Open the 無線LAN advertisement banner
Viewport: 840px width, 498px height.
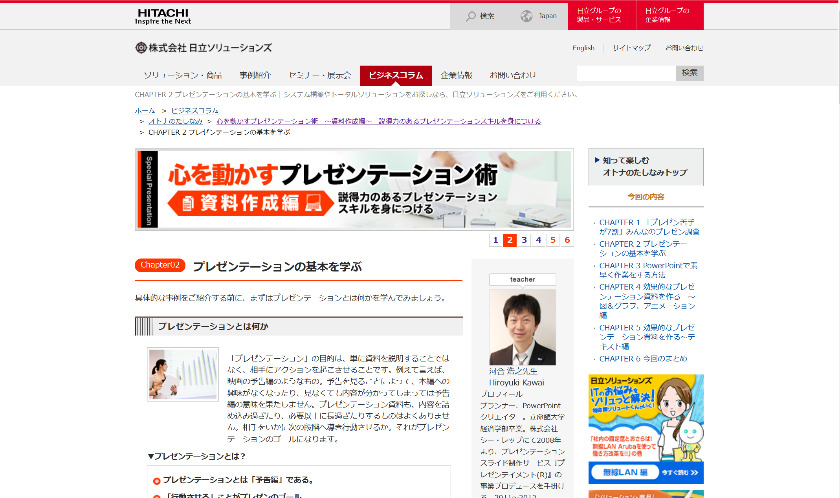(x=645, y=429)
